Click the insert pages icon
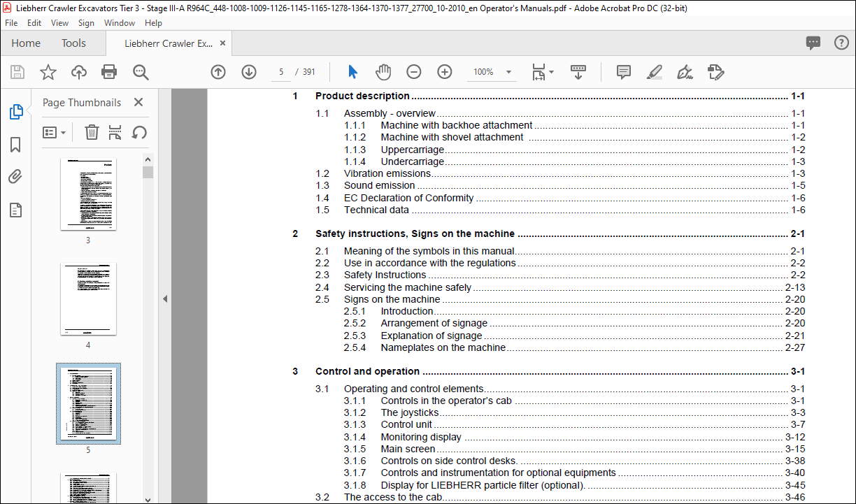The width and height of the screenshot is (856, 504). pos(115,132)
